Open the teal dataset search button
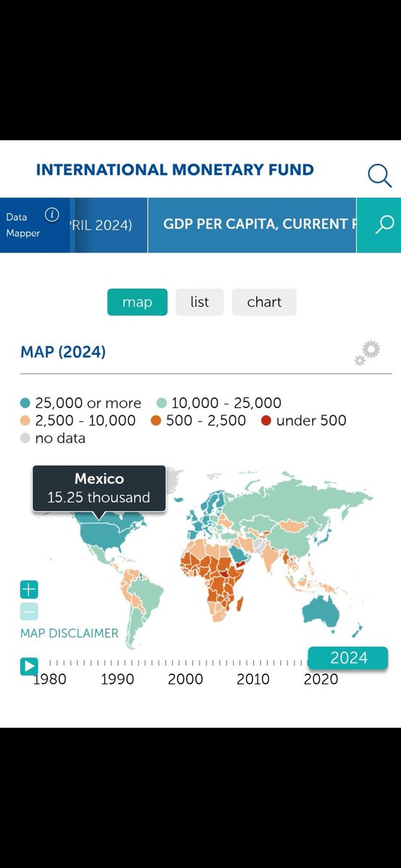 pyautogui.click(x=379, y=225)
